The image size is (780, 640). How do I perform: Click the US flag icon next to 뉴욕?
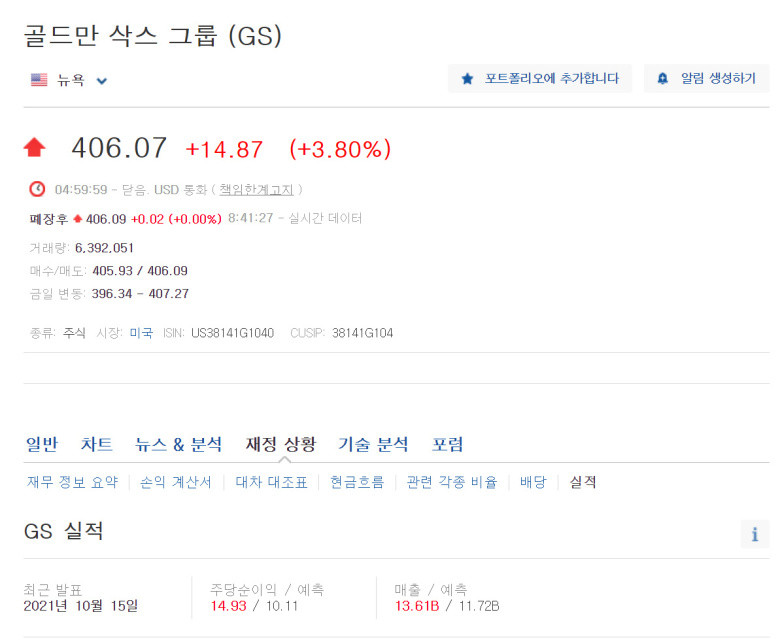tap(39, 80)
